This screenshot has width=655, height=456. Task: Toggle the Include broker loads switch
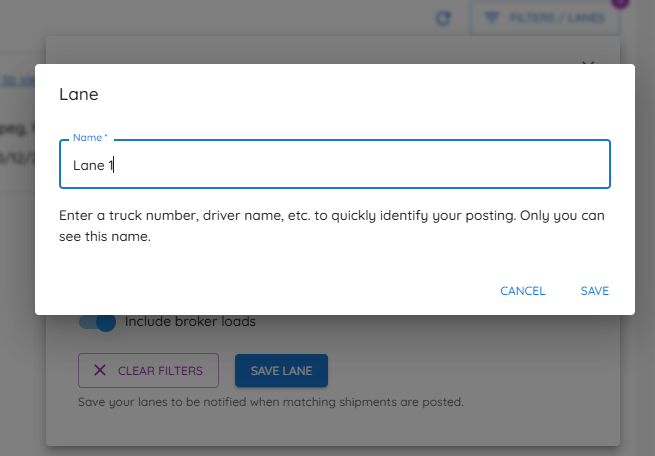[98, 322]
